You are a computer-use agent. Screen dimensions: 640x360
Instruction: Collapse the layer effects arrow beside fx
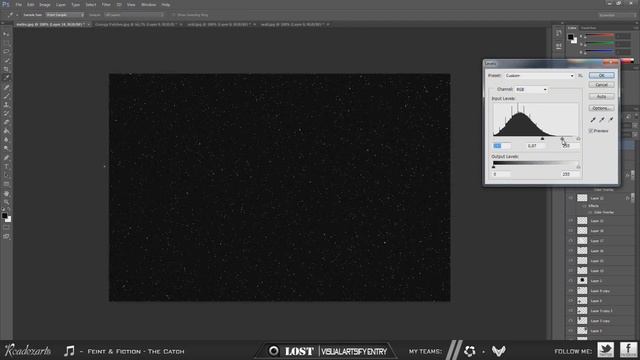[x=632, y=198]
